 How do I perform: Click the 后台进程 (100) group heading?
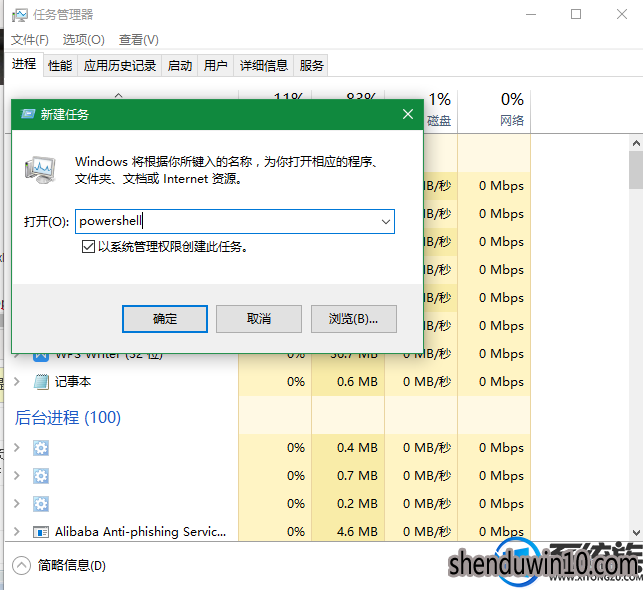[68, 417]
